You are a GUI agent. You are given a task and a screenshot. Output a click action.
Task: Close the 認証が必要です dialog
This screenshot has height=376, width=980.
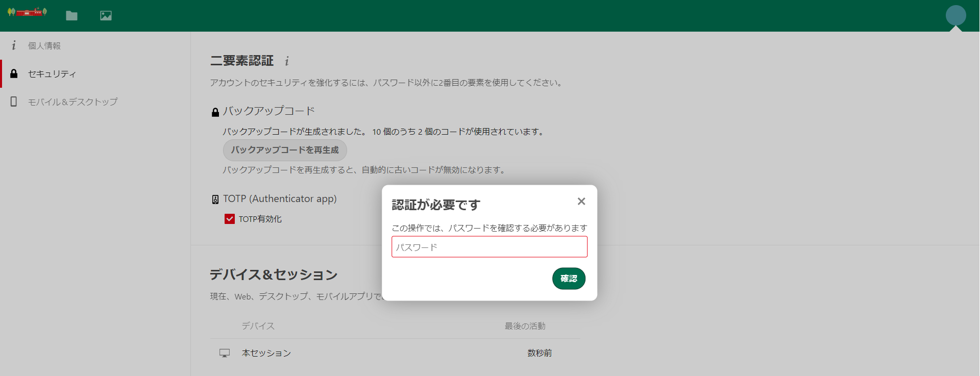click(x=581, y=202)
